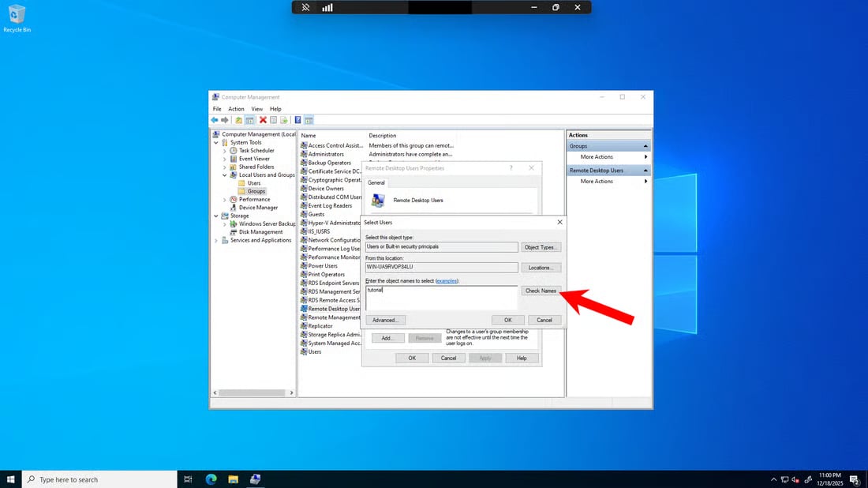This screenshot has height=488, width=868.
Task: Collapse the System Tools node
Action: (216, 143)
